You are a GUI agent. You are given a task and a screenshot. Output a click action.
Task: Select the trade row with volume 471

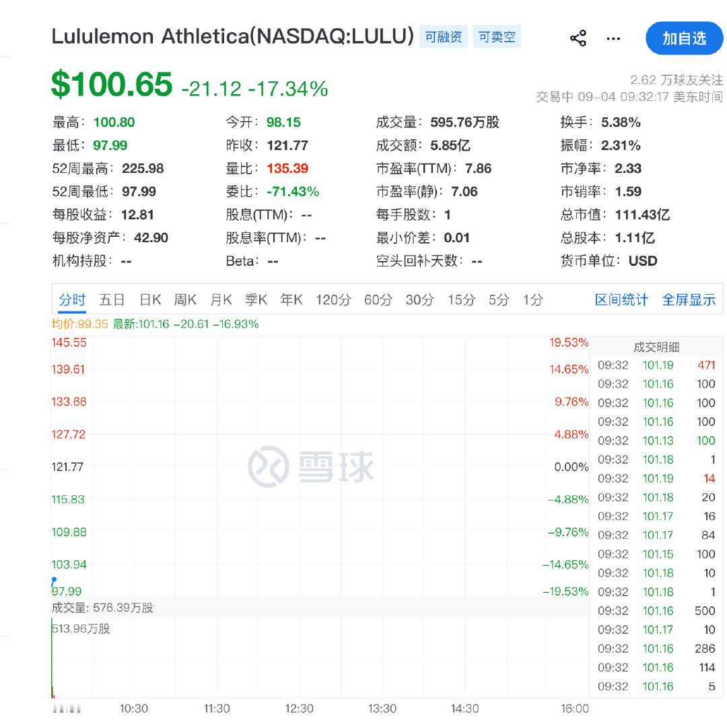click(656, 365)
